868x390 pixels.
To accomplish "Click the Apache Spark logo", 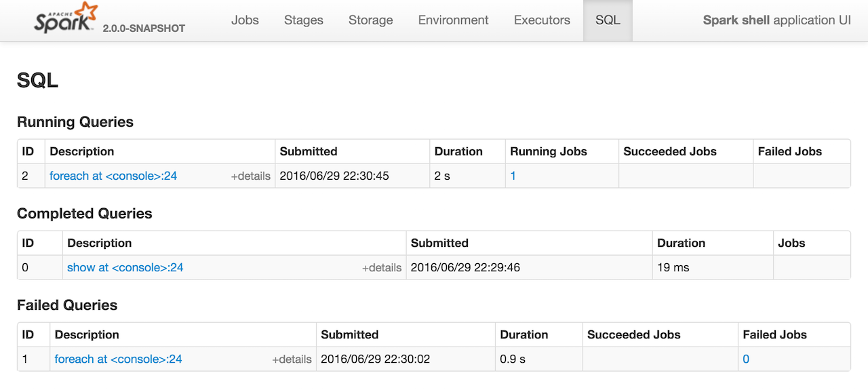I will coord(66,19).
